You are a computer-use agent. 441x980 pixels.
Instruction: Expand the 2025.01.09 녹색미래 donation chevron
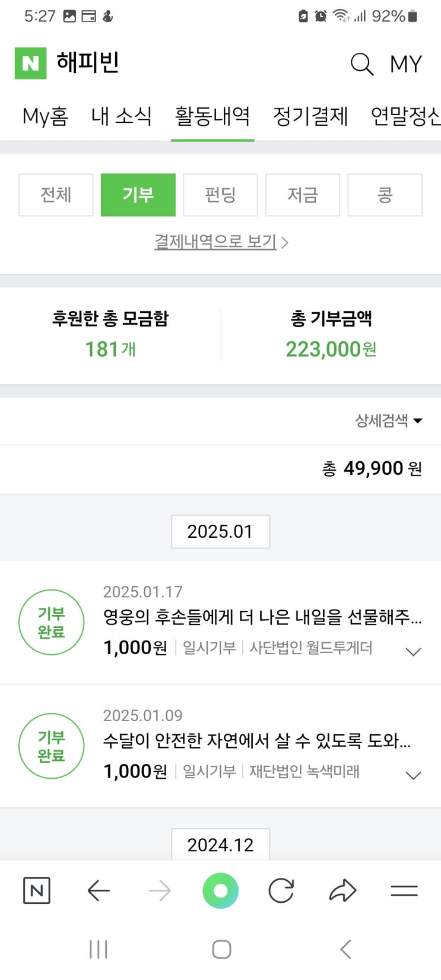[x=413, y=775]
